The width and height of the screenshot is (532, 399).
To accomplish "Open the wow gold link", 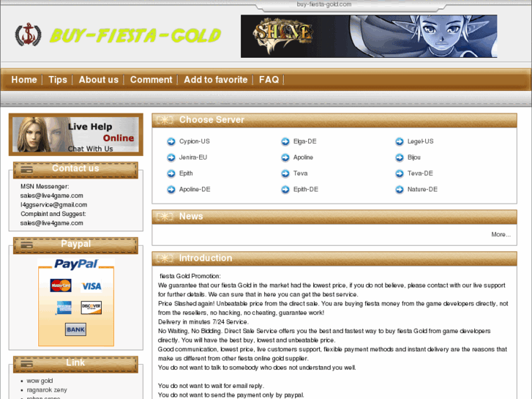I will click(x=40, y=381).
